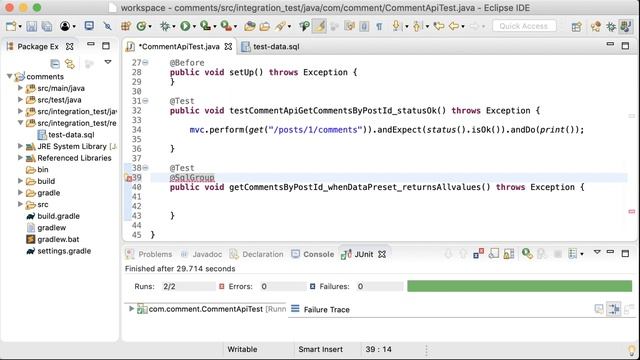Image resolution: width=640 pixels, height=360 pixels.
Task: Click the Save All icon in the toolbar
Action: [47, 26]
